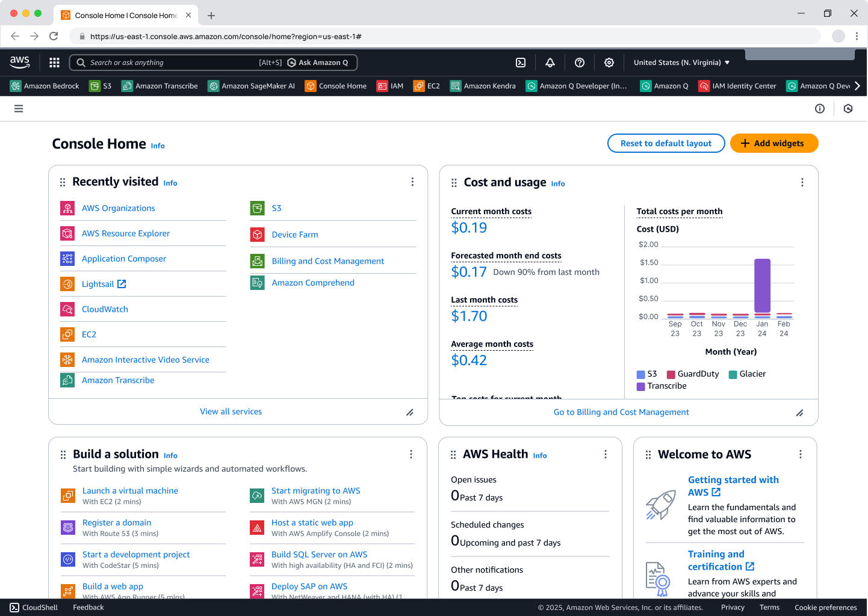The image size is (868, 616).
Task: Click the Device Farm icon
Action: 258,235
